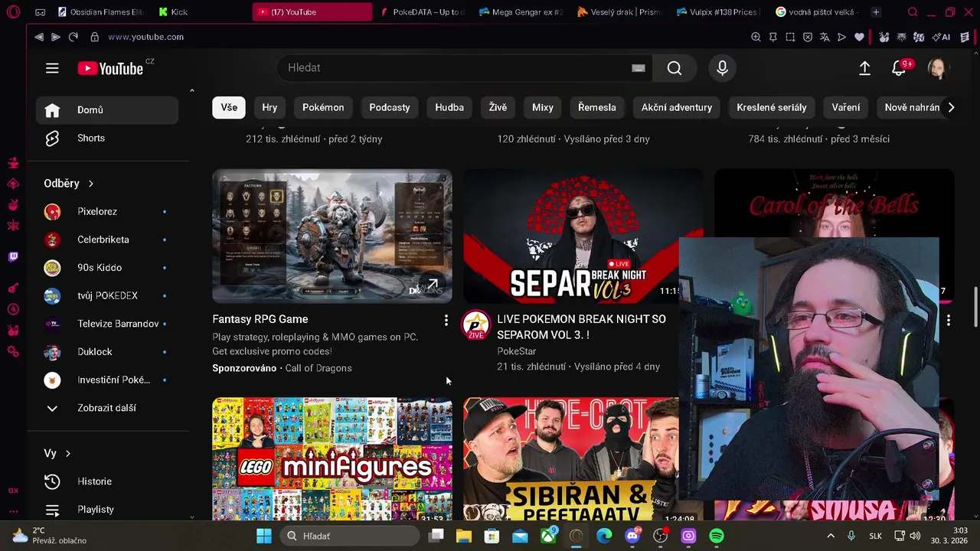Image resolution: width=980 pixels, height=551 pixels.
Task: Open the YouTube guide hamburger menu
Action: [52, 68]
